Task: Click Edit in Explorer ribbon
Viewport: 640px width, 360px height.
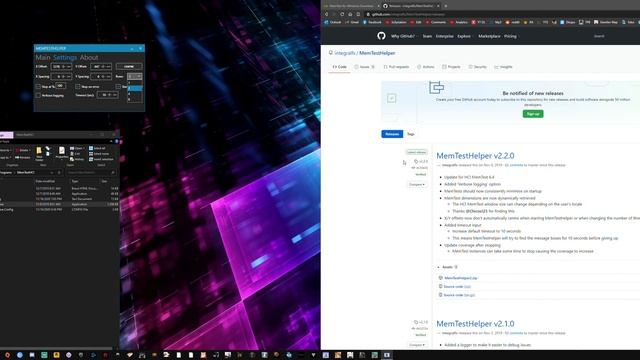Action: click(x=75, y=154)
